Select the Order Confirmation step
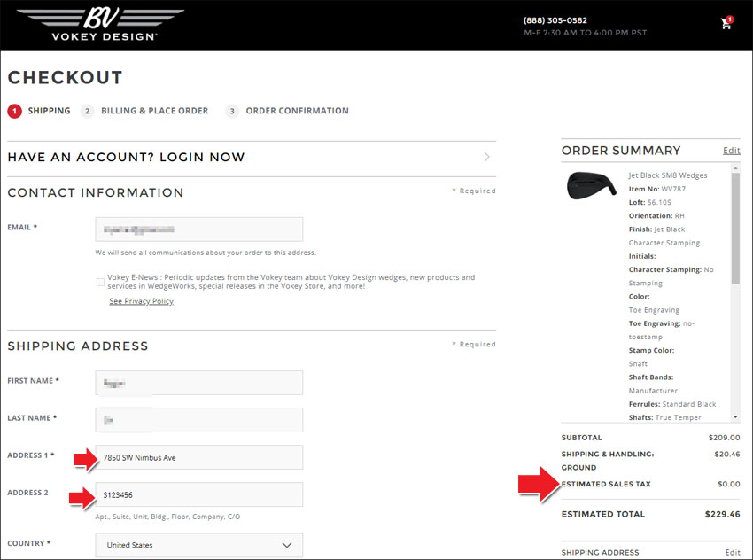Viewport: 753px width, 560px height. 287,111
